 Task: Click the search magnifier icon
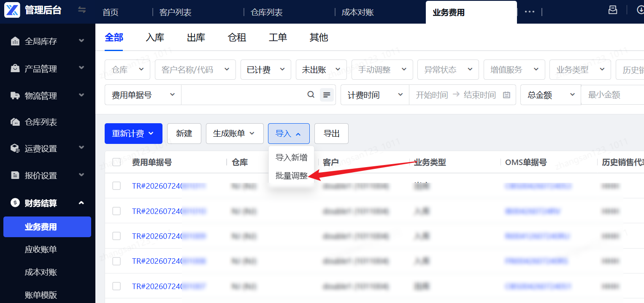point(311,95)
